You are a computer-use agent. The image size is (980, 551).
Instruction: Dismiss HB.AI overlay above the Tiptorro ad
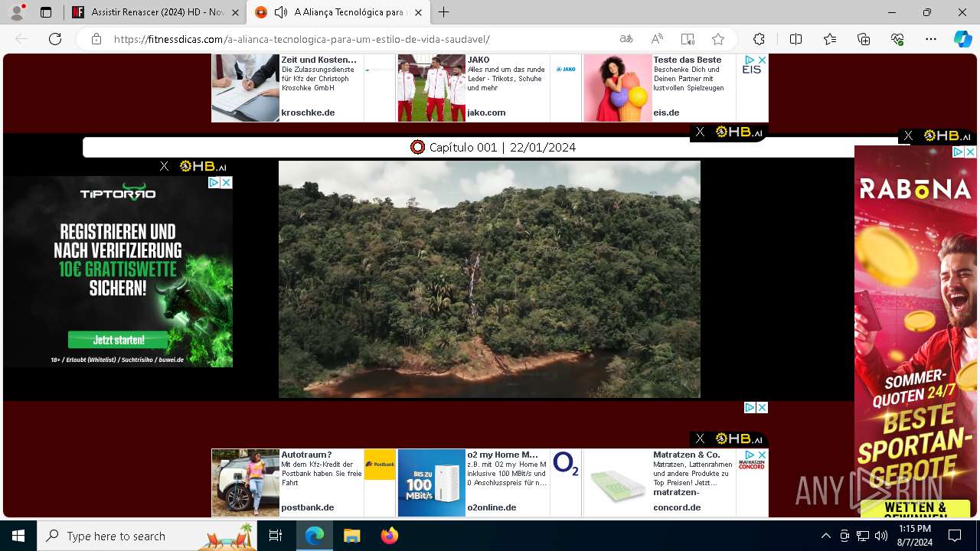click(164, 166)
